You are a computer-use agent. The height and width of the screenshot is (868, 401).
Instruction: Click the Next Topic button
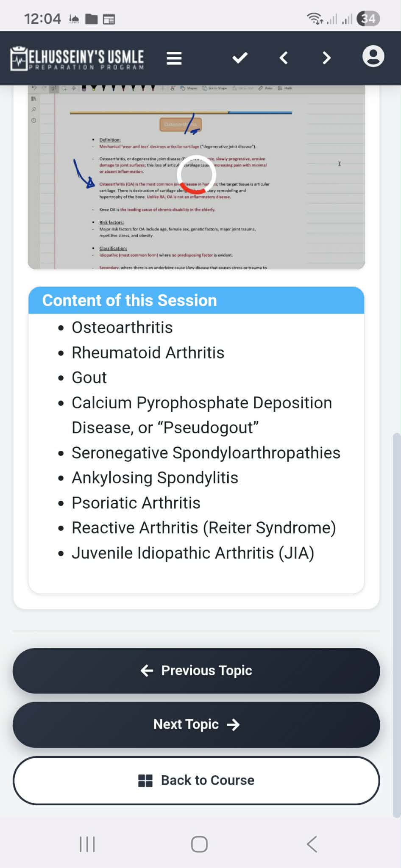tap(196, 724)
